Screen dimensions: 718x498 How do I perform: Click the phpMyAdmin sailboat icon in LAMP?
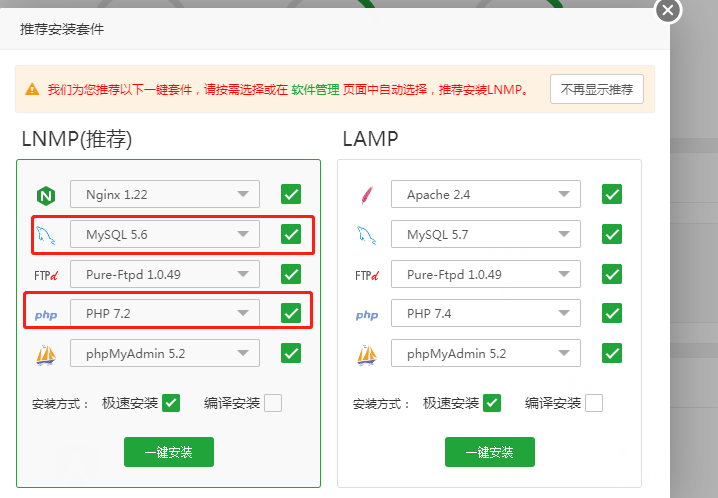[367, 355]
